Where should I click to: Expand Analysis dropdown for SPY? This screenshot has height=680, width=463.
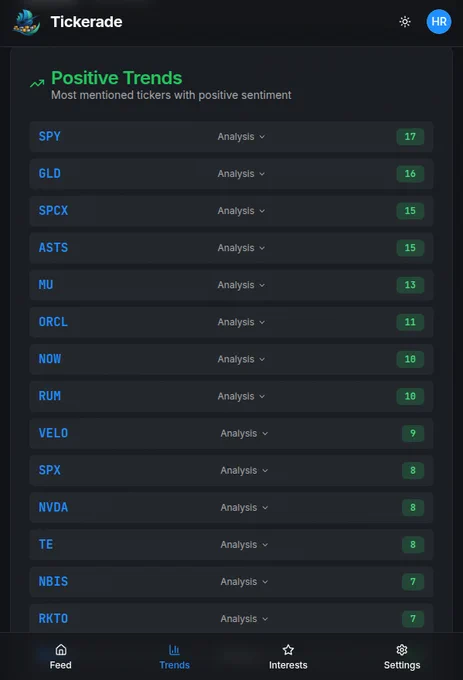tap(241, 137)
